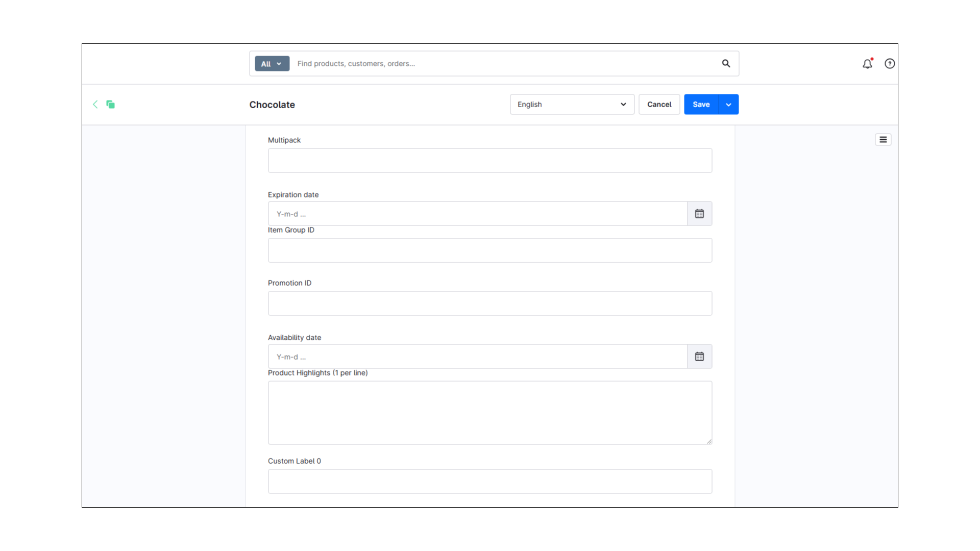Open the English language dropdown

[571, 104]
